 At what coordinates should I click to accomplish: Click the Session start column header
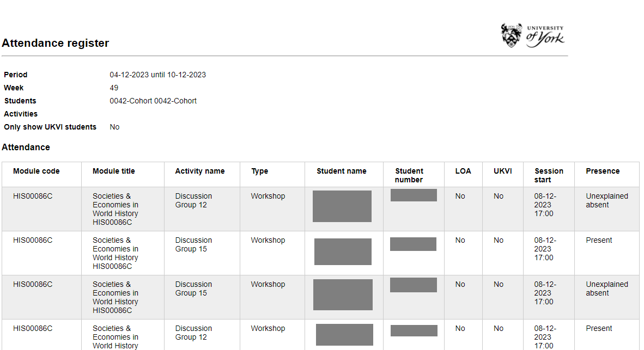coord(549,175)
